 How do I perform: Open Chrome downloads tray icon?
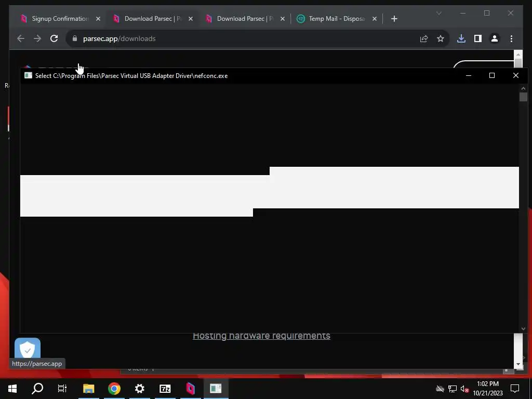pyautogui.click(x=461, y=38)
